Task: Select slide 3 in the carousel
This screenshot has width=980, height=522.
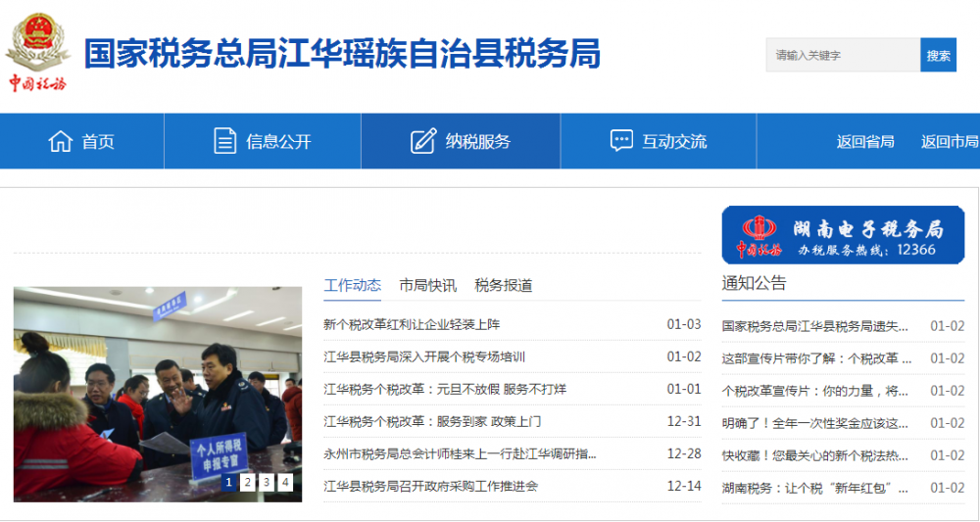Action: pyautogui.click(x=267, y=482)
